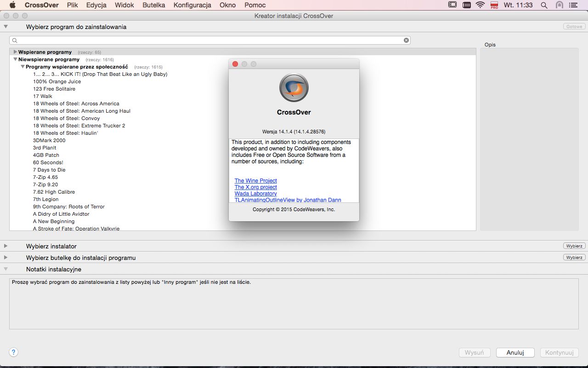588x368 pixels.
Task: Select '7th Legion' entry
Action: pyautogui.click(x=46, y=199)
